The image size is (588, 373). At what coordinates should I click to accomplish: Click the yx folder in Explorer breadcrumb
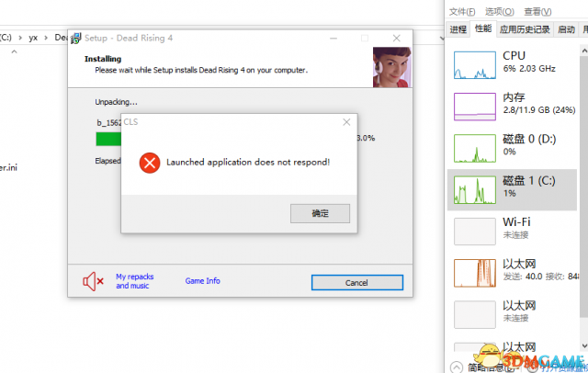(33, 38)
